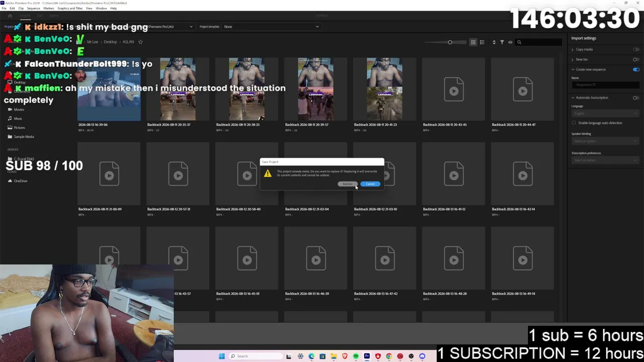This screenshot has width=644, height=362.
Task: Switch to grid view
Action: (x=473, y=42)
